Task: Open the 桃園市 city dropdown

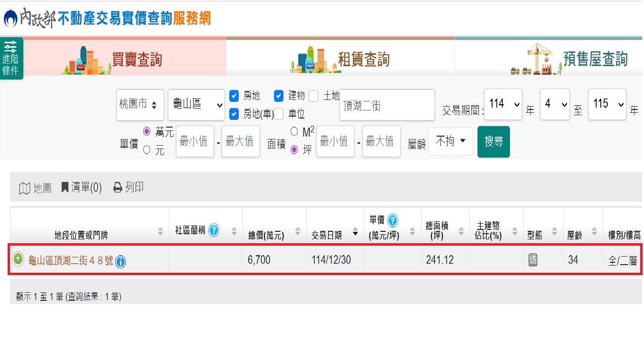Action: click(x=140, y=105)
